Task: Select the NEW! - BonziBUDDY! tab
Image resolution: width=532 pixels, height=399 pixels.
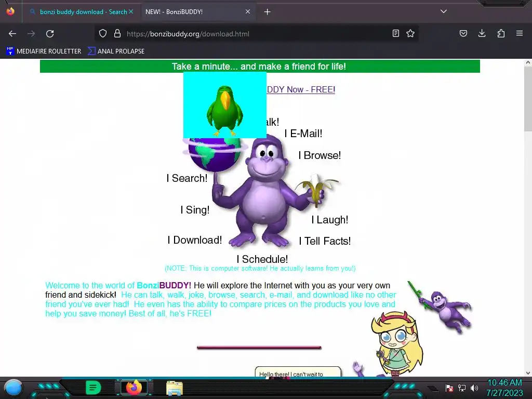Action: point(198,12)
